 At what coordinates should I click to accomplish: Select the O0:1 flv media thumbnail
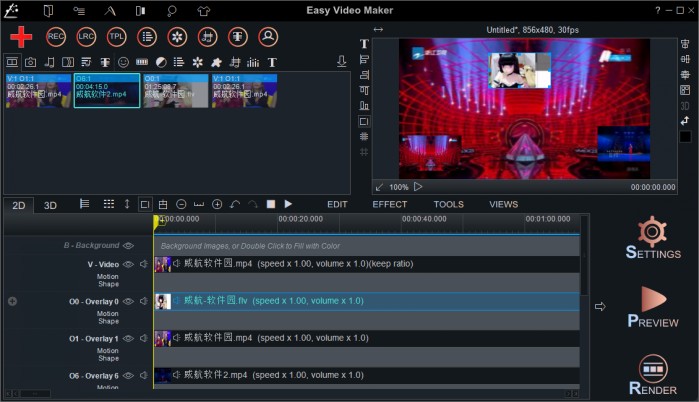[x=176, y=91]
